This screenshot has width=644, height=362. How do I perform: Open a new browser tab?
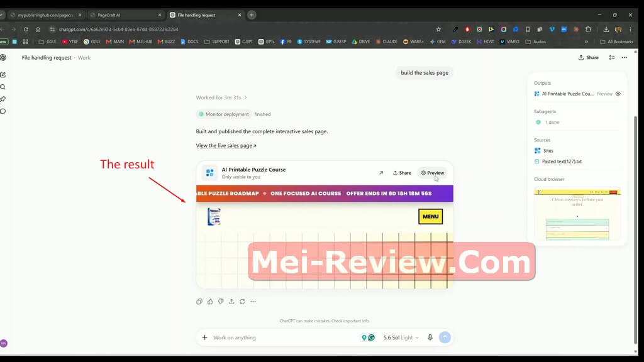252,15
